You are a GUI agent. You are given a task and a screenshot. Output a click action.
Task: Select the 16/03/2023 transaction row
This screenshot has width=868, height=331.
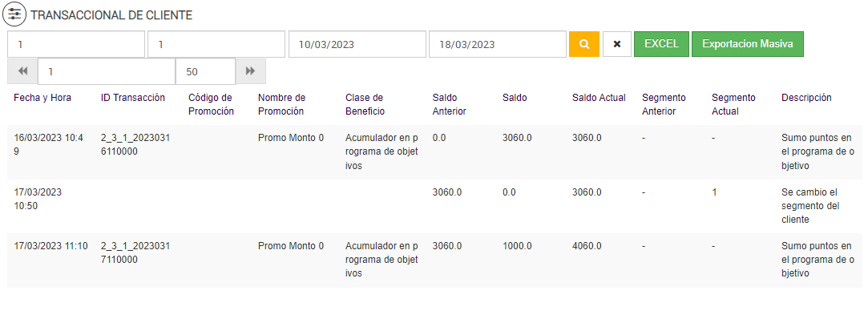pos(433,152)
